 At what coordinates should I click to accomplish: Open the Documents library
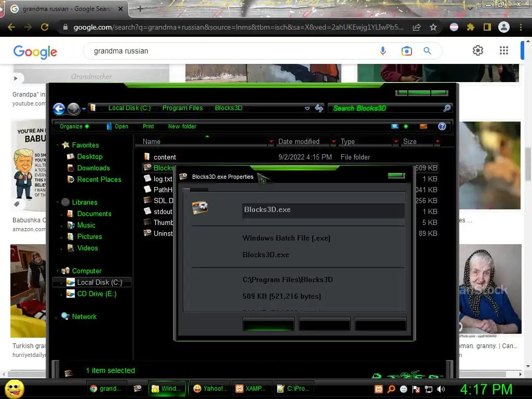point(95,214)
